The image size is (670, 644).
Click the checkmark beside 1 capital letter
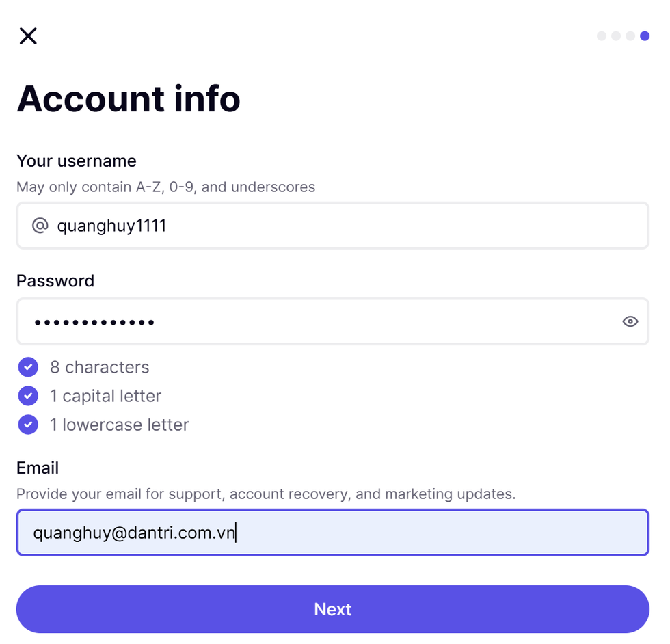coord(28,396)
